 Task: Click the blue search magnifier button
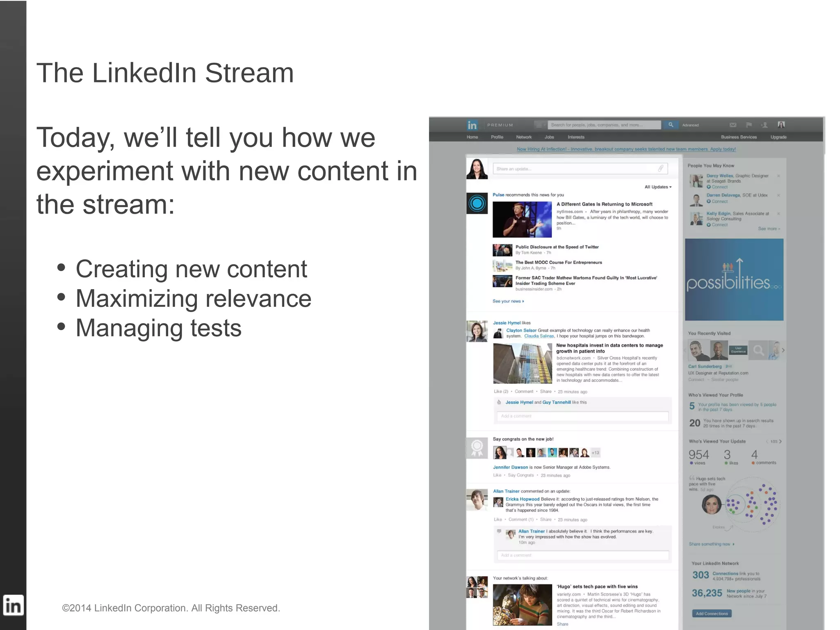tap(671, 125)
